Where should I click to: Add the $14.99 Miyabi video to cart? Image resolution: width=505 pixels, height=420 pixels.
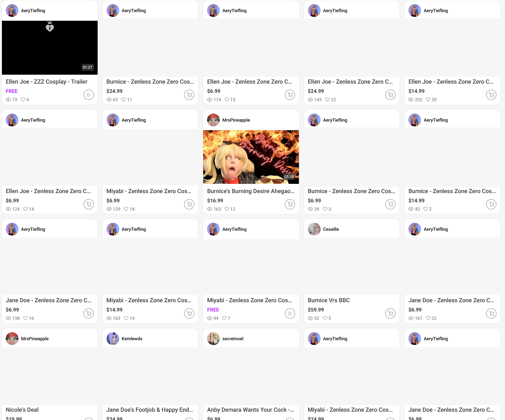tap(189, 313)
